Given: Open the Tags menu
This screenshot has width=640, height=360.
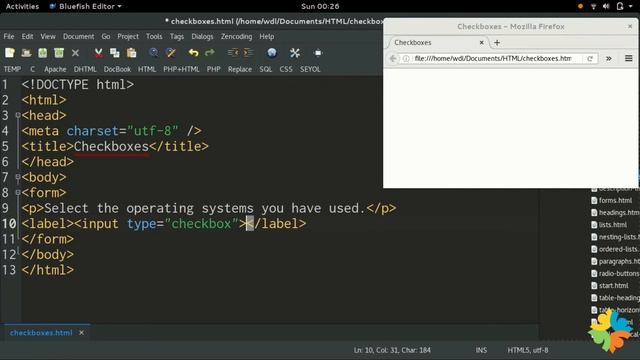Looking at the screenshot, I should point(177,36).
